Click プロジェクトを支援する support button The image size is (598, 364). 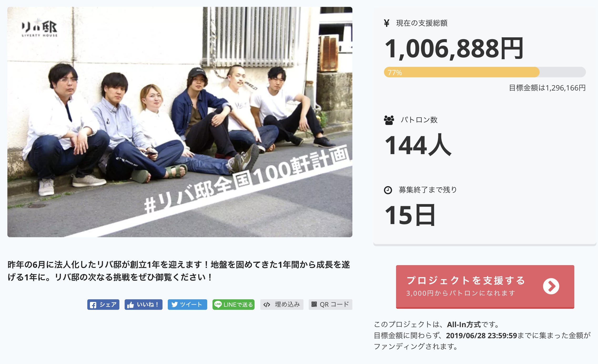click(x=465, y=281)
